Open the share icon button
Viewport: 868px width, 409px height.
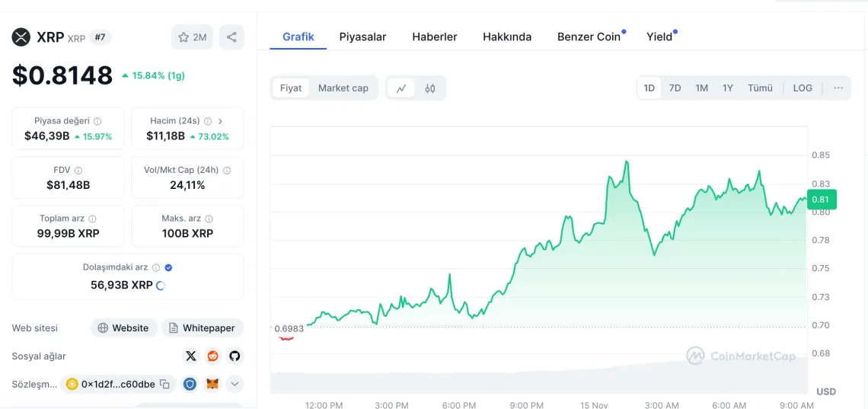(x=231, y=37)
